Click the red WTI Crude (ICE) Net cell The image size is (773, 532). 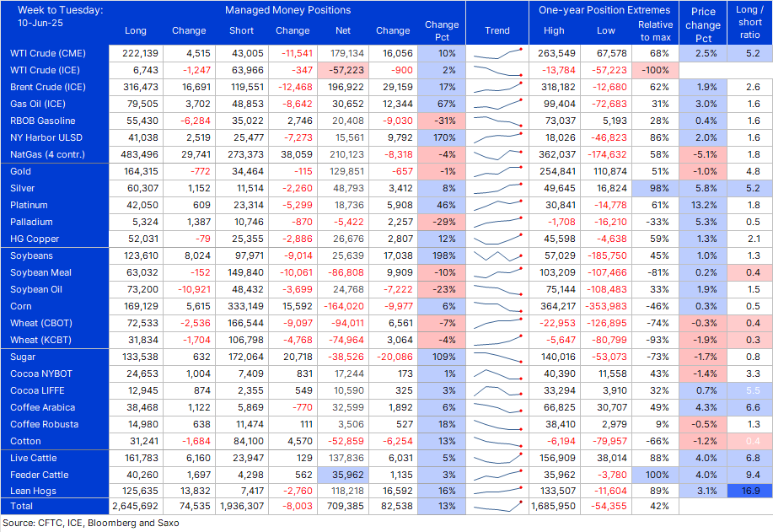348,70
